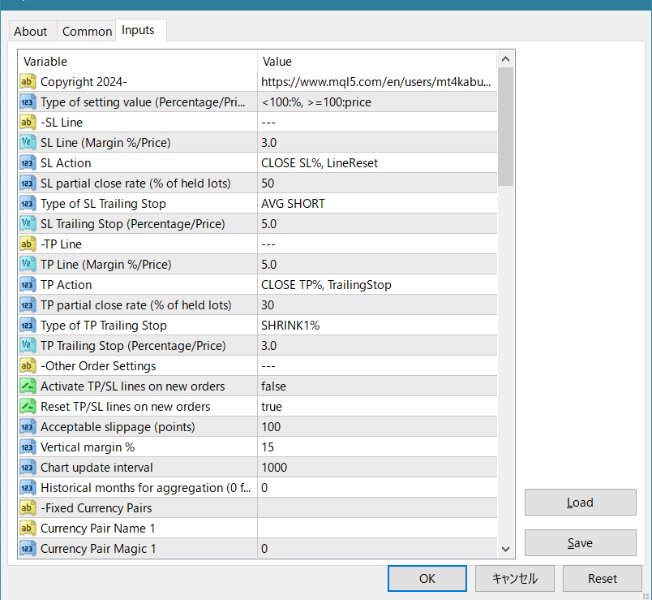
Task: Click the icon next to TP Action
Action: point(27,285)
